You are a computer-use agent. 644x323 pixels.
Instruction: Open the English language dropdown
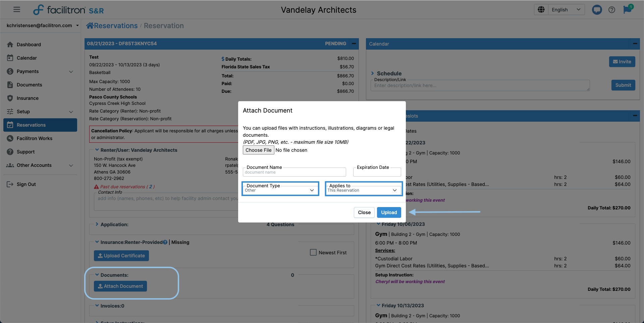point(566,10)
